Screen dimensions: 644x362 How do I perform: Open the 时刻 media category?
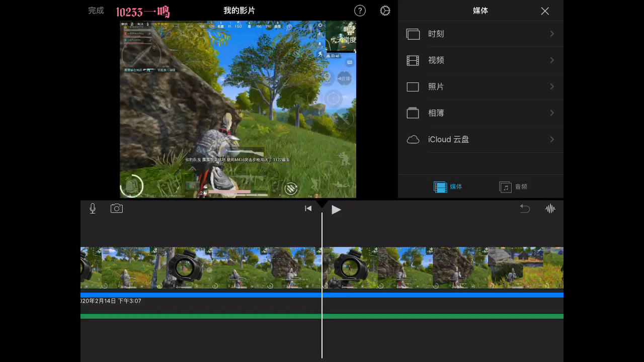(480, 34)
